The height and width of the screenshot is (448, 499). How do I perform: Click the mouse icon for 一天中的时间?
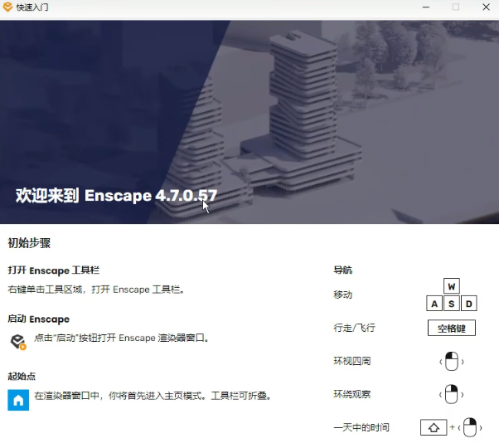click(x=471, y=428)
